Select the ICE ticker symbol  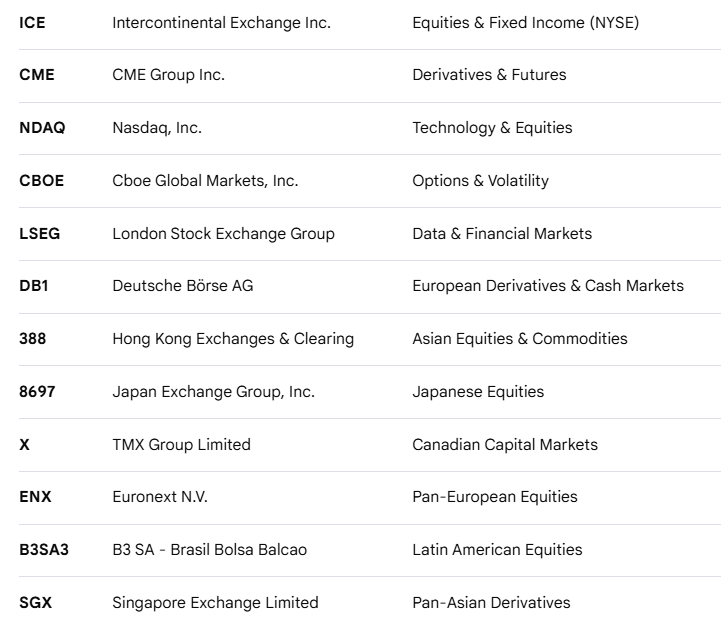[32, 23]
